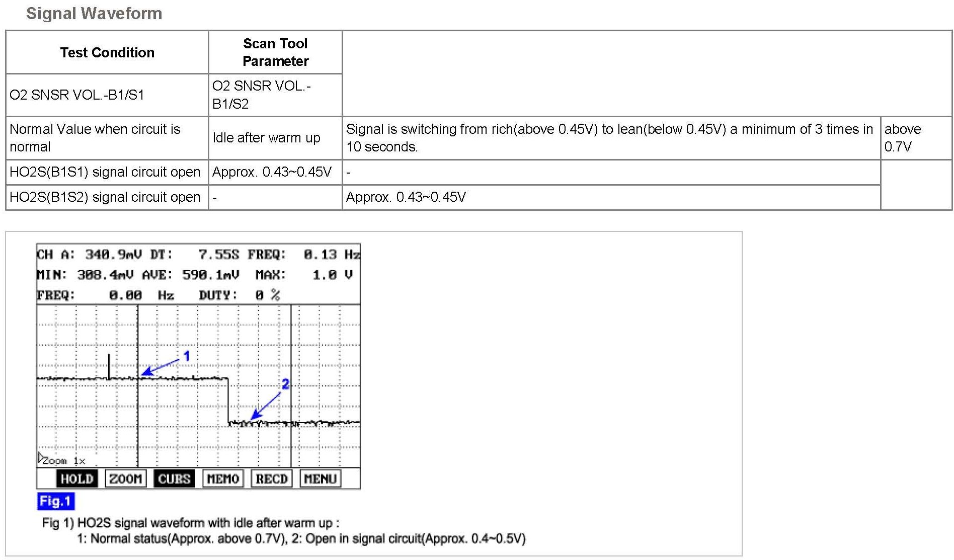
Task: Click the above 0.7V cell
Action: coord(916,138)
